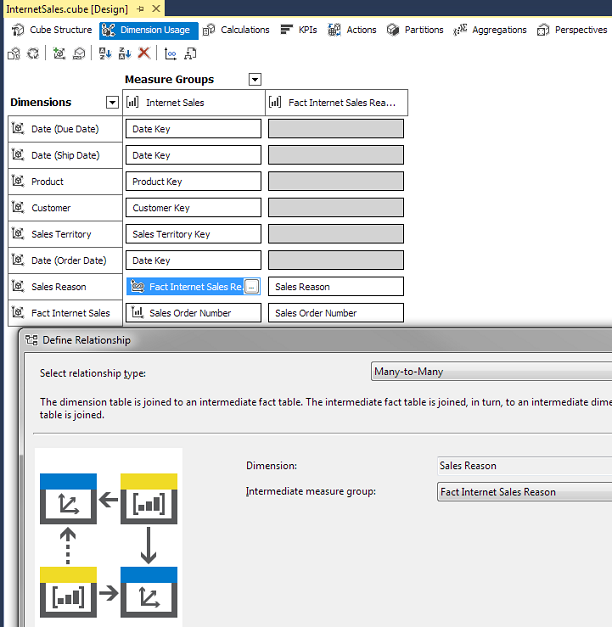Open the Measure Groups filter dropdown
612x627 pixels.
point(255,79)
